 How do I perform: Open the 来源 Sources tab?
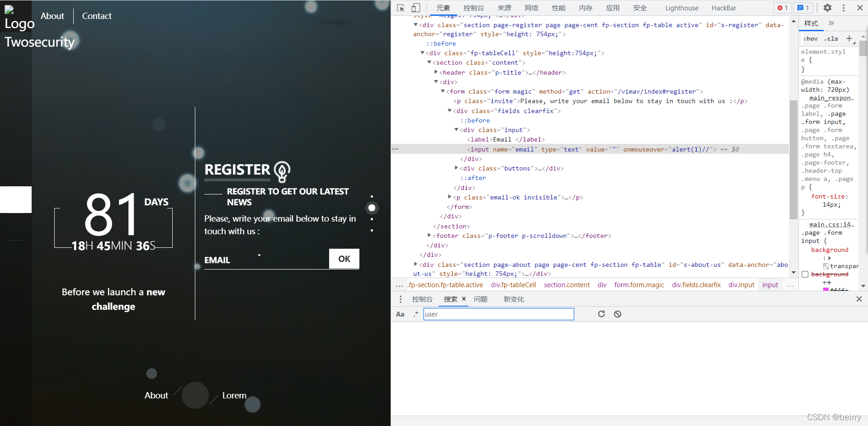click(504, 8)
